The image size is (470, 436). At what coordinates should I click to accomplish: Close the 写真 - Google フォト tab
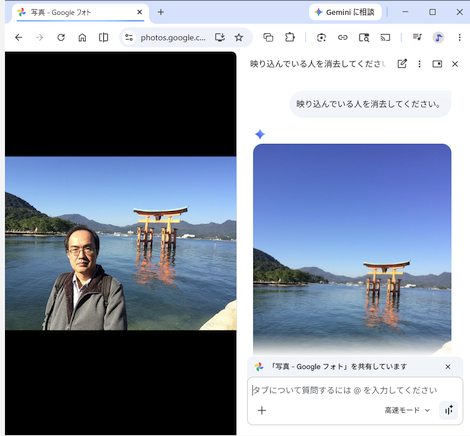pyautogui.click(x=140, y=12)
